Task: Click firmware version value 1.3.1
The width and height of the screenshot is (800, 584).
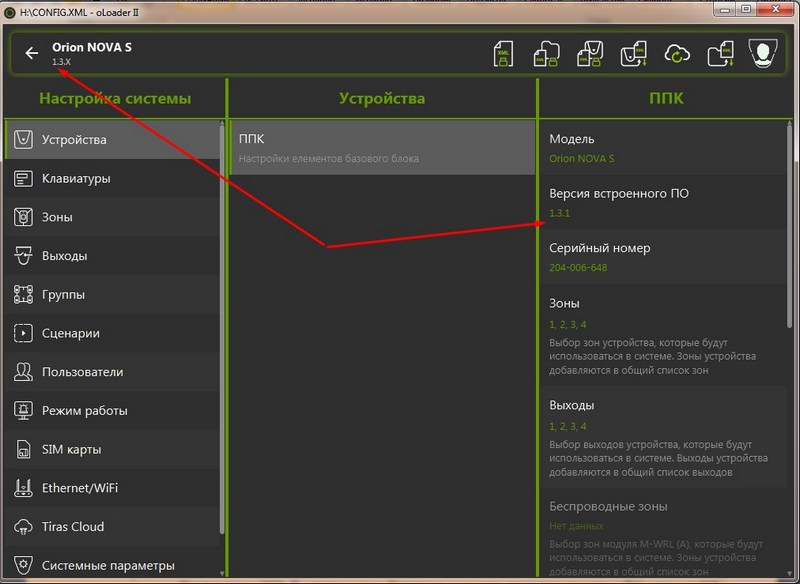Action: 560,213
